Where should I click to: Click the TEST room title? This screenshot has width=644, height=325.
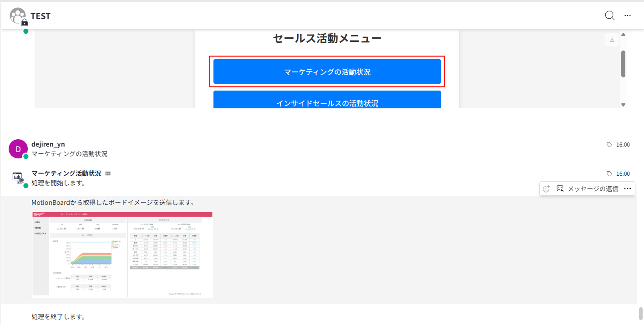(x=41, y=16)
